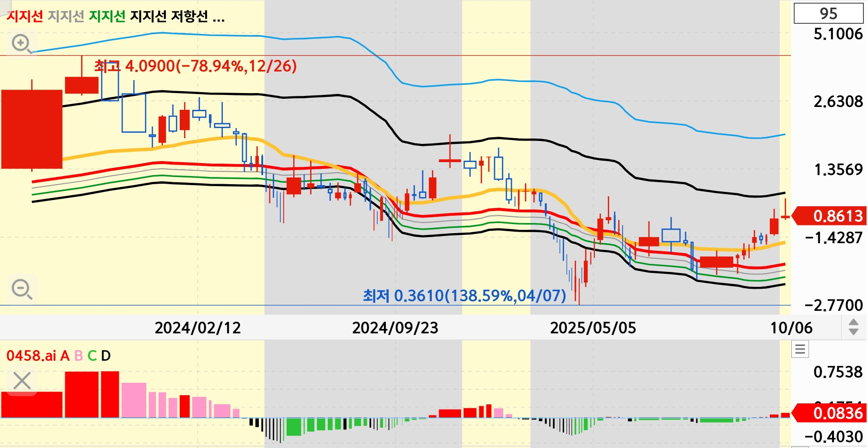Select indicator series A label

click(65, 355)
